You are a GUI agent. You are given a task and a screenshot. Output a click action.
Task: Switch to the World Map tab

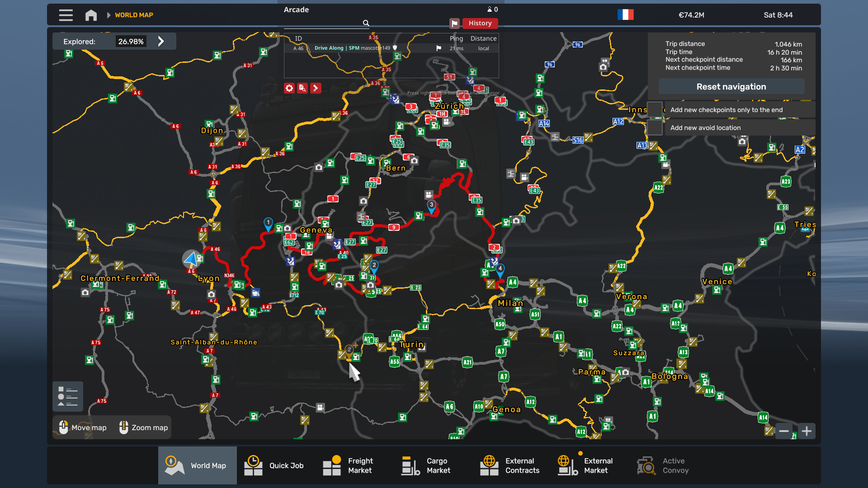[x=197, y=465]
